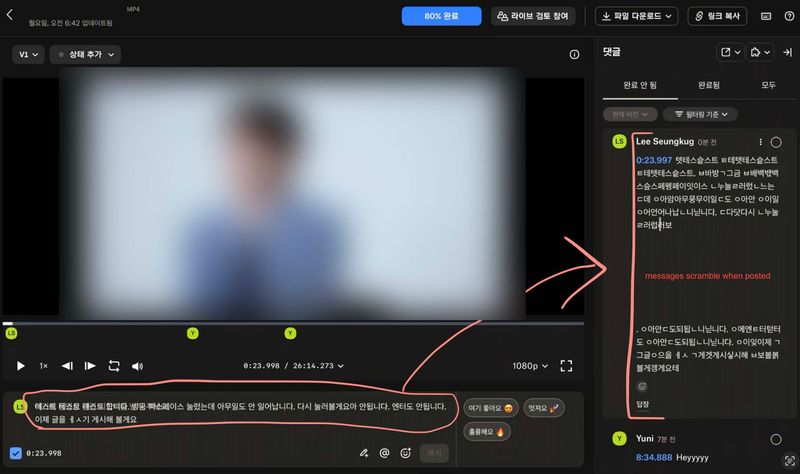
Task: Click the @ mention icon
Action: click(384, 453)
